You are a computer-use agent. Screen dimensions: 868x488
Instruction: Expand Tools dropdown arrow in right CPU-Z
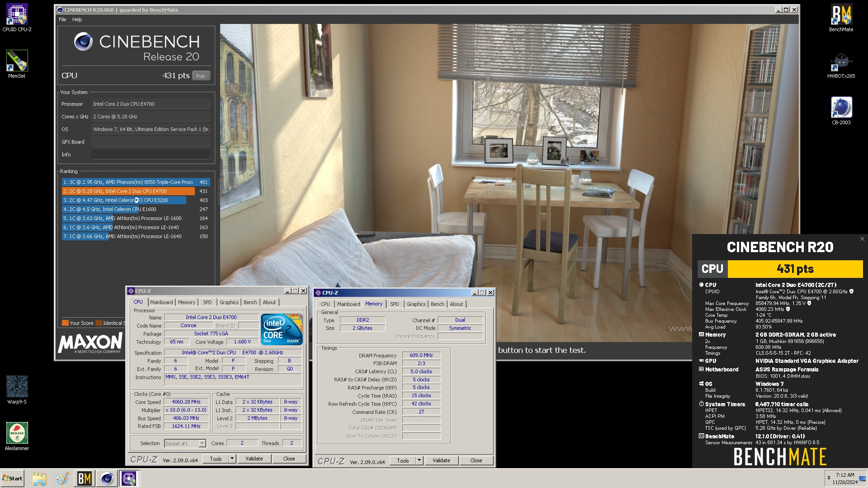pos(419,460)
